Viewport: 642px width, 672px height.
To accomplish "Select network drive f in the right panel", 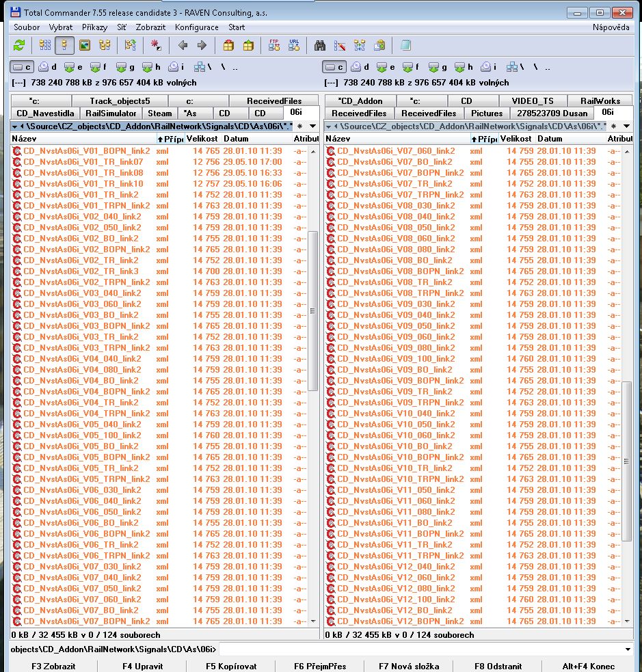I will click(x=412, y=67).
